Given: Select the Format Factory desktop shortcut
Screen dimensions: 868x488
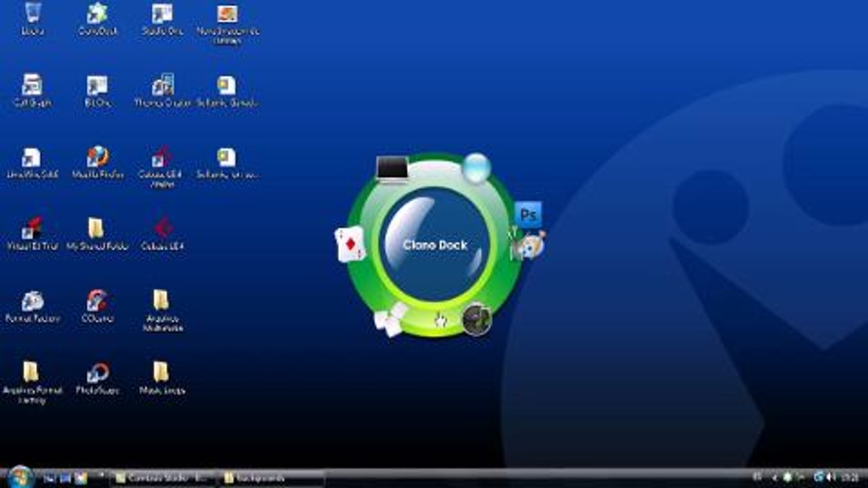Looking at the screenshot, I should tap(32, 306).
